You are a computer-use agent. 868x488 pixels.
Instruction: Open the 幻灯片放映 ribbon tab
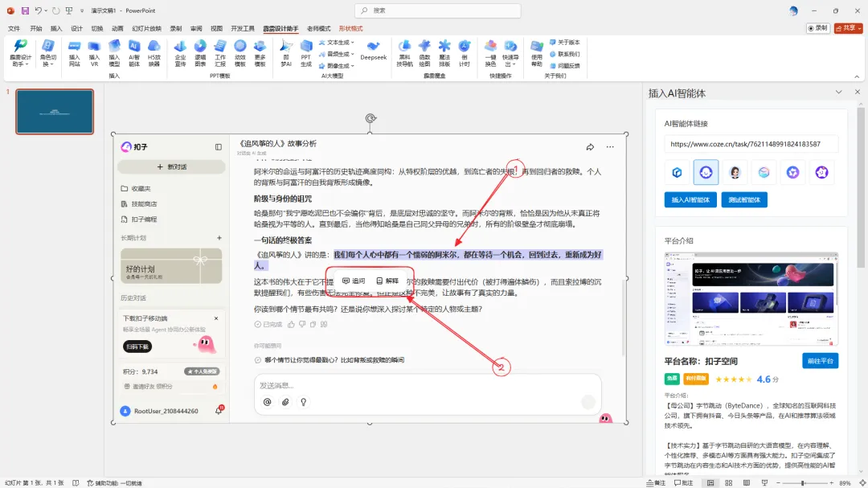point(147,28)
